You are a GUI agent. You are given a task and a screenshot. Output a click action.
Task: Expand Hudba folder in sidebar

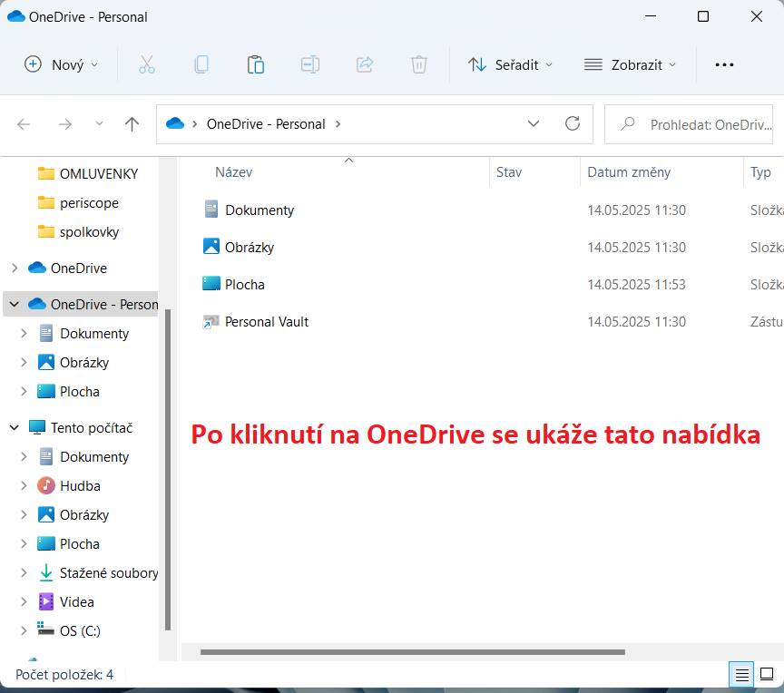24,485
